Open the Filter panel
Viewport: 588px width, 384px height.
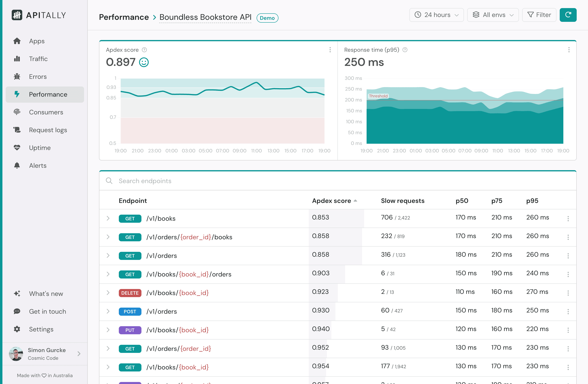coord(539,15)
